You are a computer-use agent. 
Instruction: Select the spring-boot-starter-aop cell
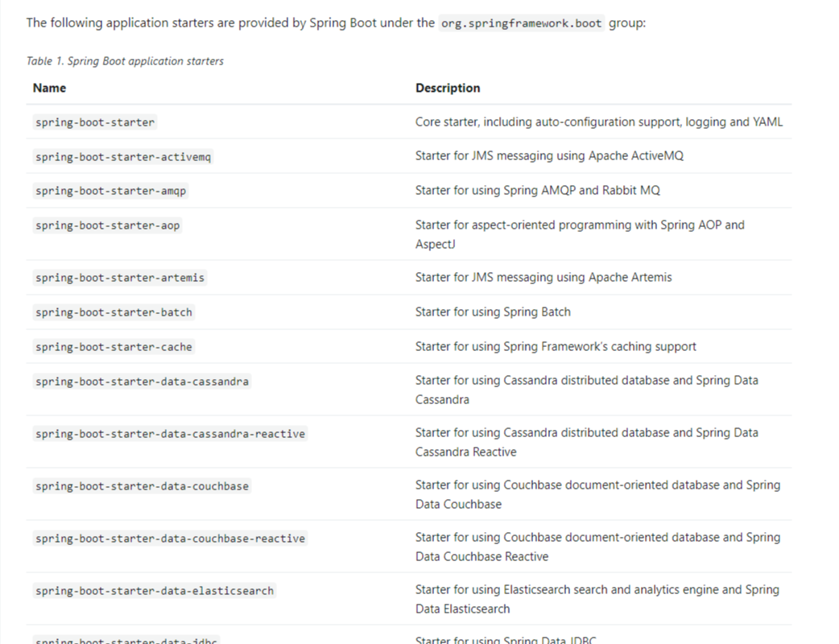click(x=108, y=225)
